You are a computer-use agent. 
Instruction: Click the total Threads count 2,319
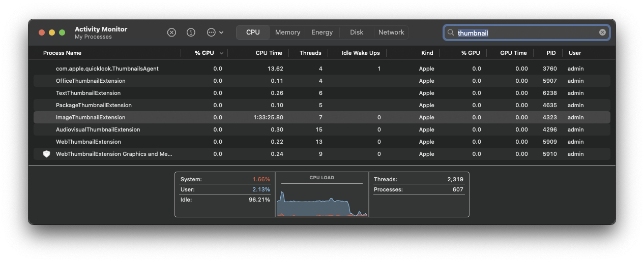tap(455, 179)
